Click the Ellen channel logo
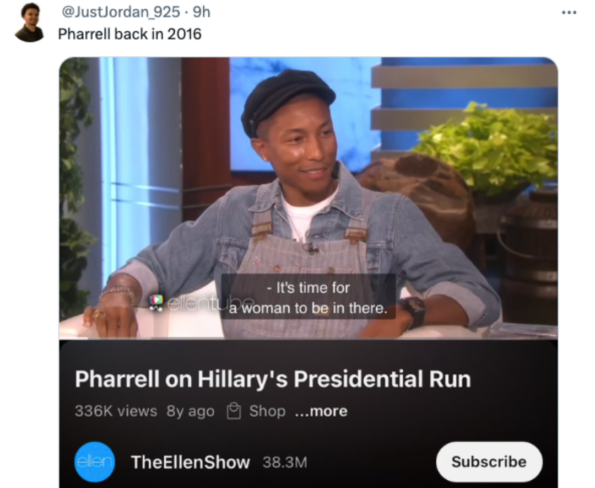 coord(94,462)
